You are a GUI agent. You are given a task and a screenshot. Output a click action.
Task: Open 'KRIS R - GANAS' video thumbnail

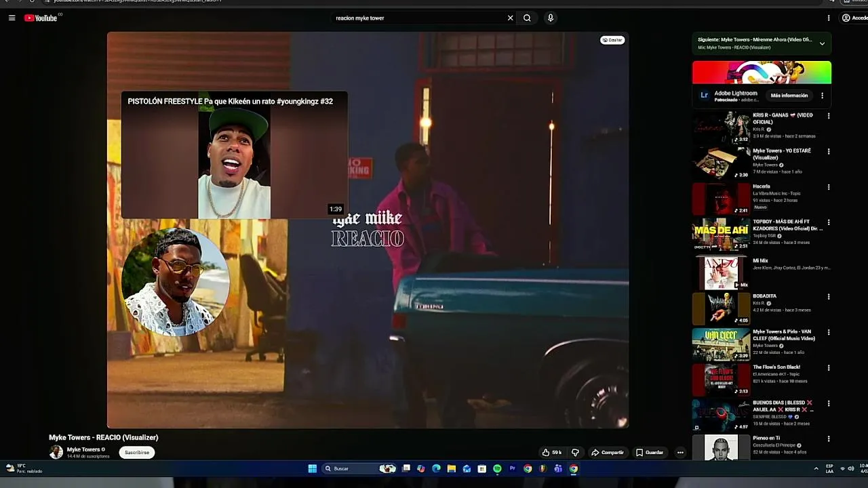click(x=721, y=128)
